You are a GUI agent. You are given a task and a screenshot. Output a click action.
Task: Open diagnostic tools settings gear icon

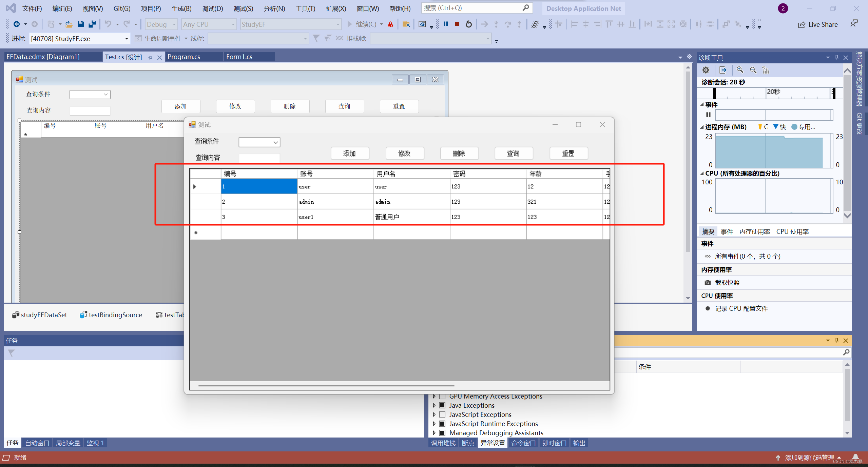pos(706,70)
